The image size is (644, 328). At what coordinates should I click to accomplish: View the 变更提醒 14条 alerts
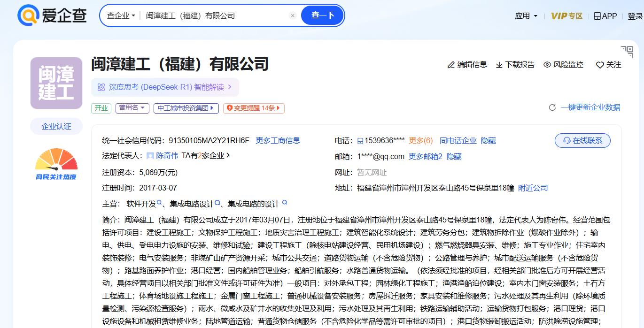point(254,108)
